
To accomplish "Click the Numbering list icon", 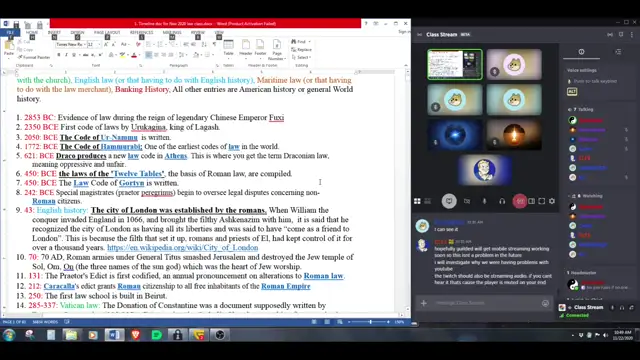I will [x=160, y=44].
